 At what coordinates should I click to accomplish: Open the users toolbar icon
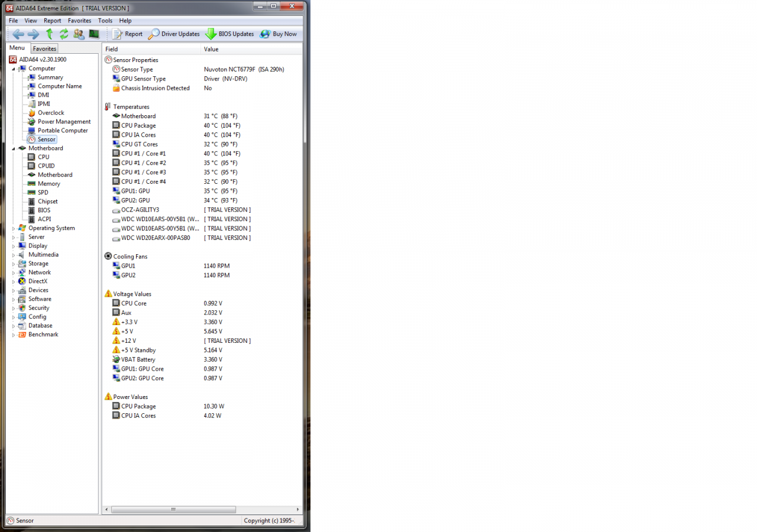pos(79,34)
